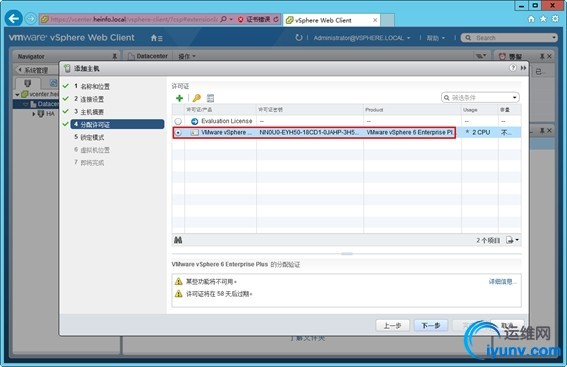The image size is (567, 367).
Task: Pin the Navigator panel with pin icon
Action: coord(114,56)
